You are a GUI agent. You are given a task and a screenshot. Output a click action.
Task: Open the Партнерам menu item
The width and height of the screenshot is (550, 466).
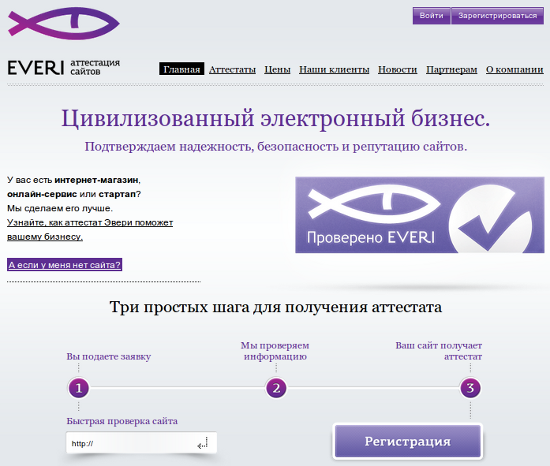point(451,69)
